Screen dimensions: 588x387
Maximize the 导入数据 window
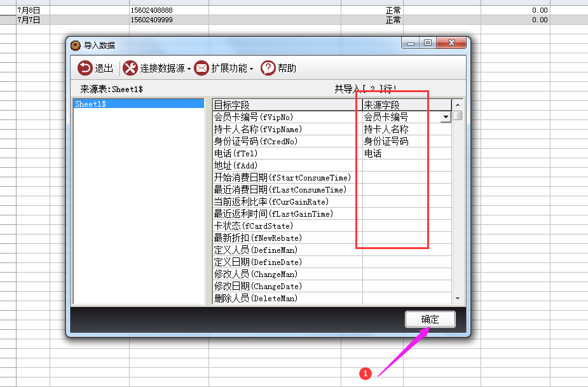point(428,43)
